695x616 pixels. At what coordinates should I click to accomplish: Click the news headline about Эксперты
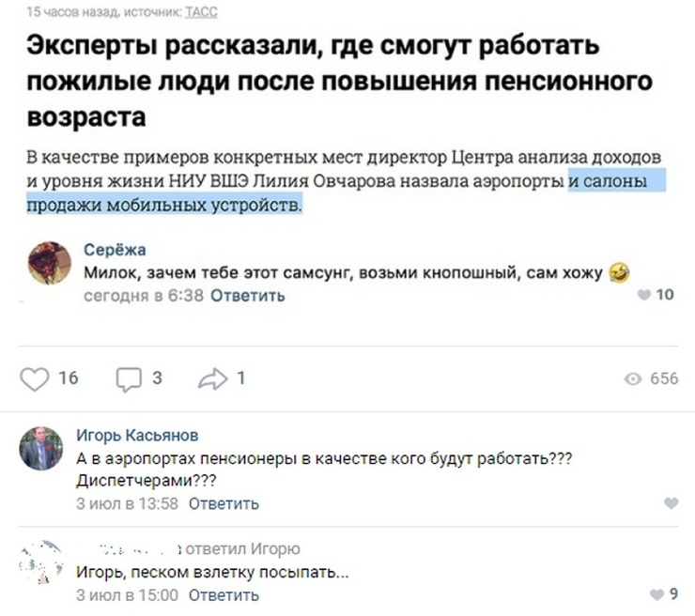click(x=339, y=81)
